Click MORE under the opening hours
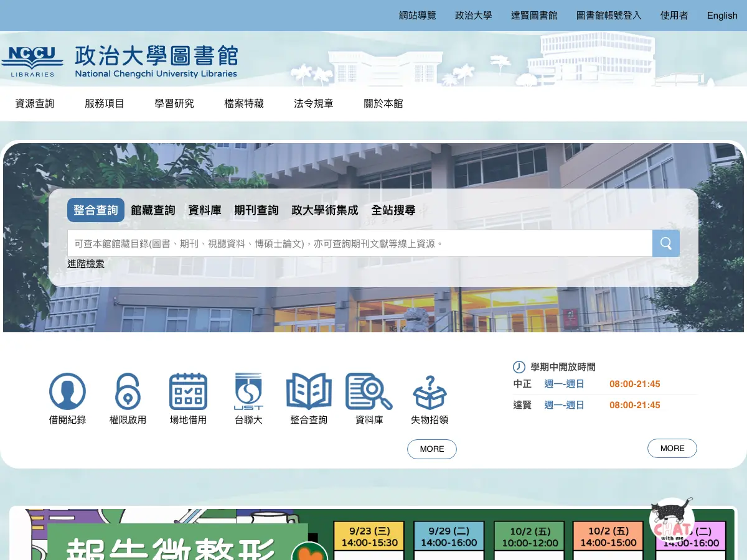 click(672, 449)
